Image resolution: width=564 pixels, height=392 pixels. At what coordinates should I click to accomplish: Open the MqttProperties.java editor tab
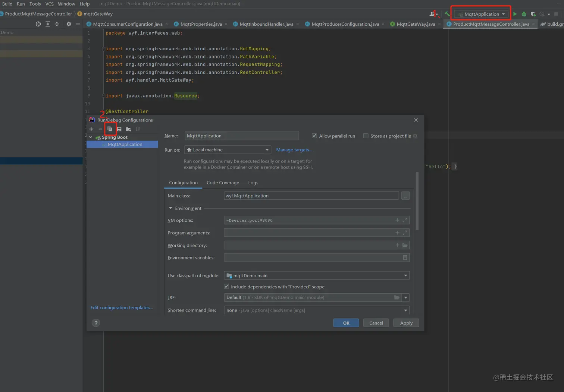click(x=201, y=24)
